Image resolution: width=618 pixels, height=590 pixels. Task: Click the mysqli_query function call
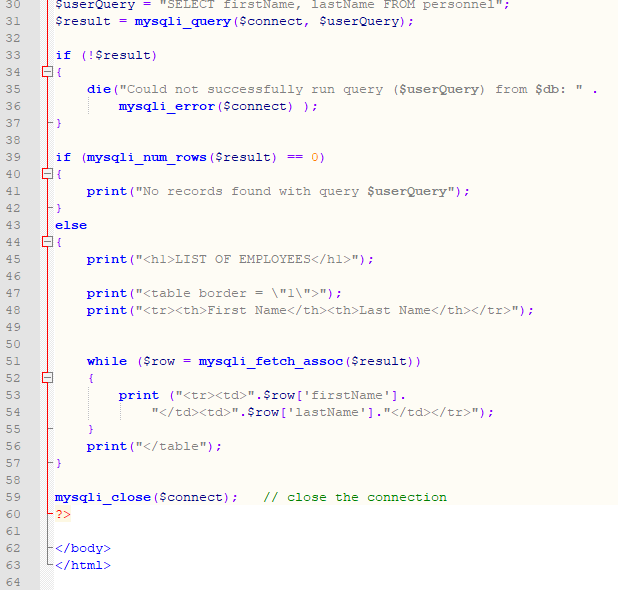click(182, 21)
